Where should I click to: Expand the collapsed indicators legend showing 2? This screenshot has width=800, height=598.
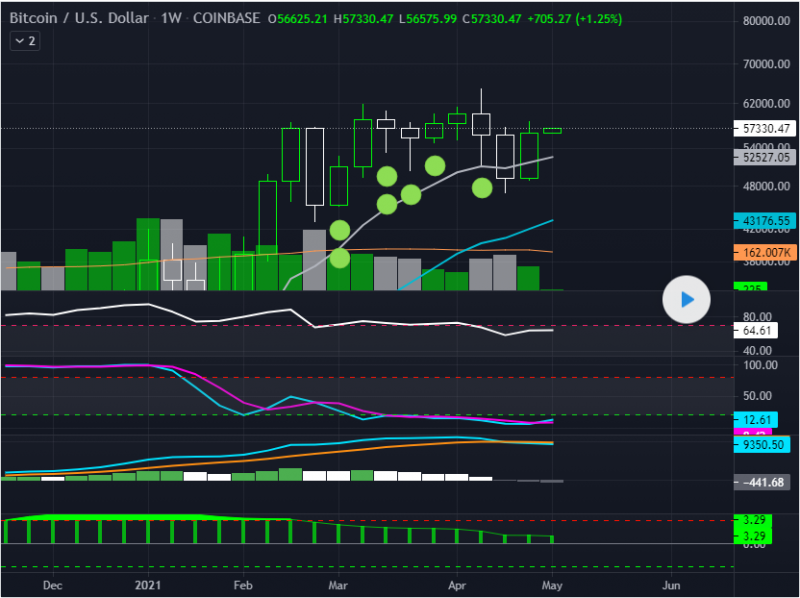click(25, 41)
